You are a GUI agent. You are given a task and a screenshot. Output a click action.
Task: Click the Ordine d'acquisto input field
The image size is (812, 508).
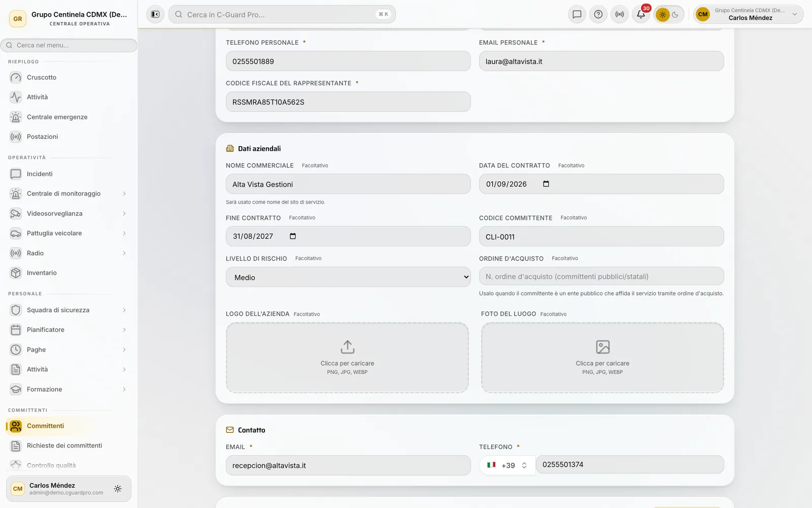tap(601, 276)
